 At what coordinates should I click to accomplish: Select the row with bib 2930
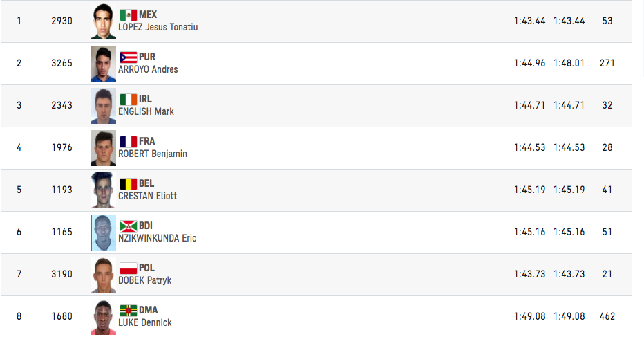click(316, 21)
